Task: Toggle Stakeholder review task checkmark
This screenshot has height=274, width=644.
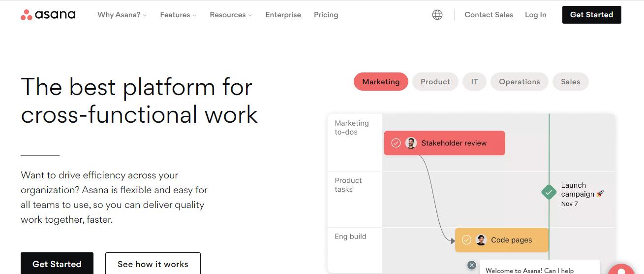Action: pyautogui.click(x=396, y=143)
